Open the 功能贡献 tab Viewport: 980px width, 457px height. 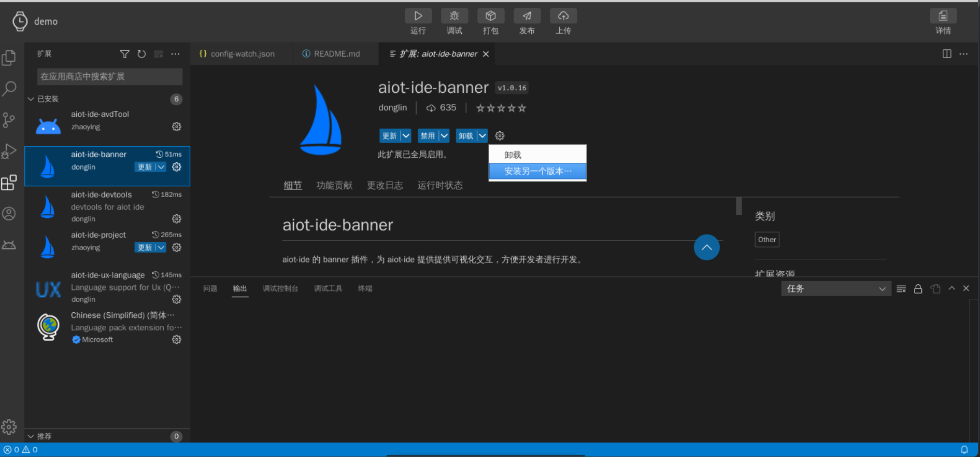(x=334, y=186)
